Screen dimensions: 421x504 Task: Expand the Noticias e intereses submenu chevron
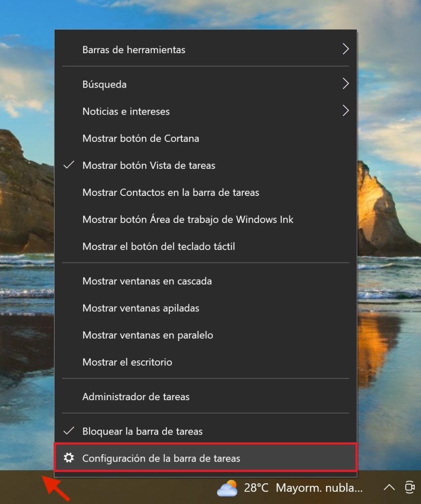346,111
